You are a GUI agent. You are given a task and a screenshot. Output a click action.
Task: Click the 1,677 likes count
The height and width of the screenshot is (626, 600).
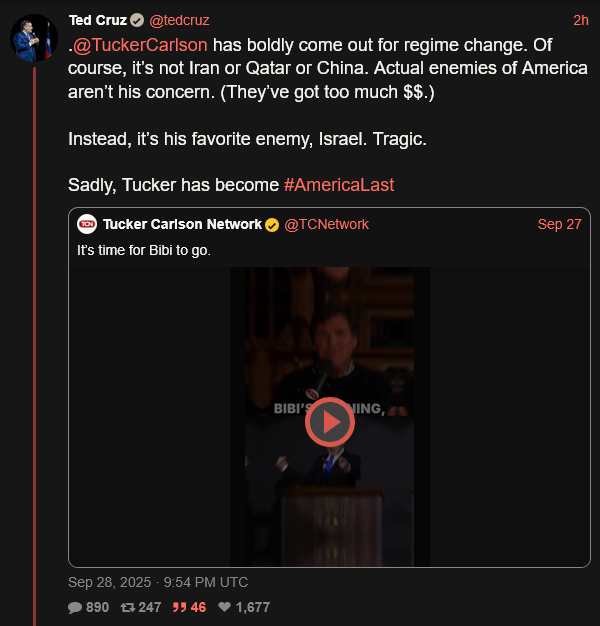tap(253, 607)
